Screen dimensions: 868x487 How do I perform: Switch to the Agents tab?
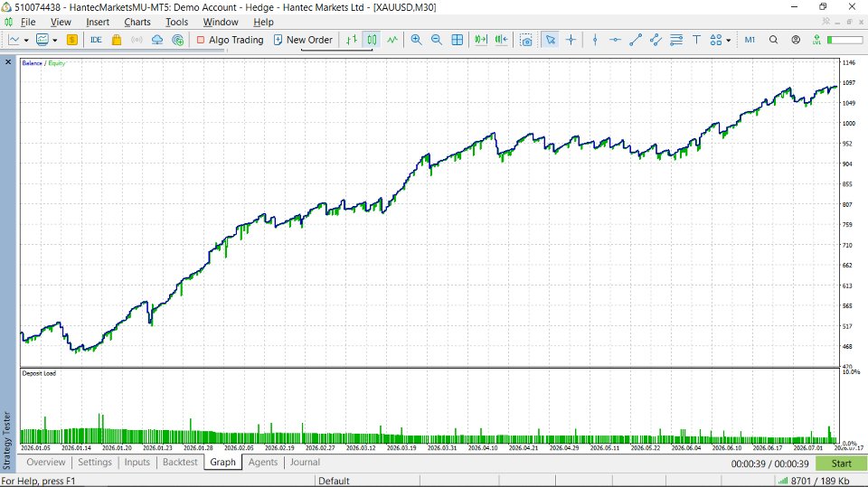[263, 462]
